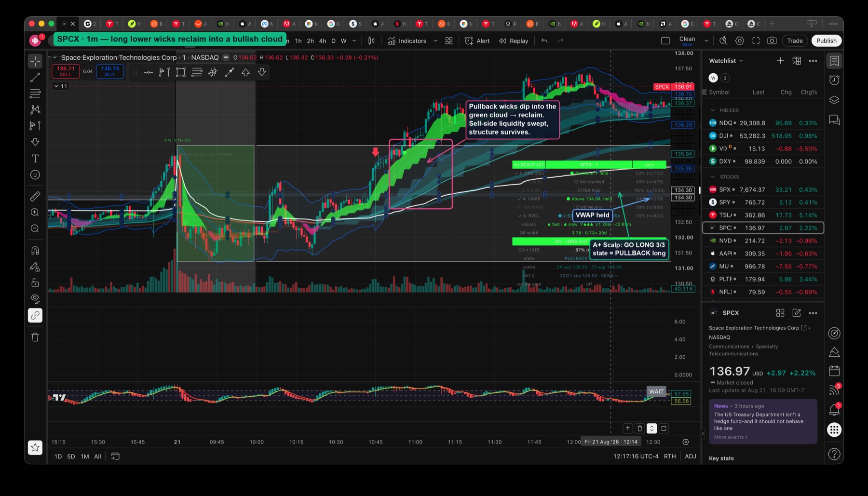This screenshot has height=496, width=868.
Task: Select the rectangle shape quick tool
Action: click(181, 72)
